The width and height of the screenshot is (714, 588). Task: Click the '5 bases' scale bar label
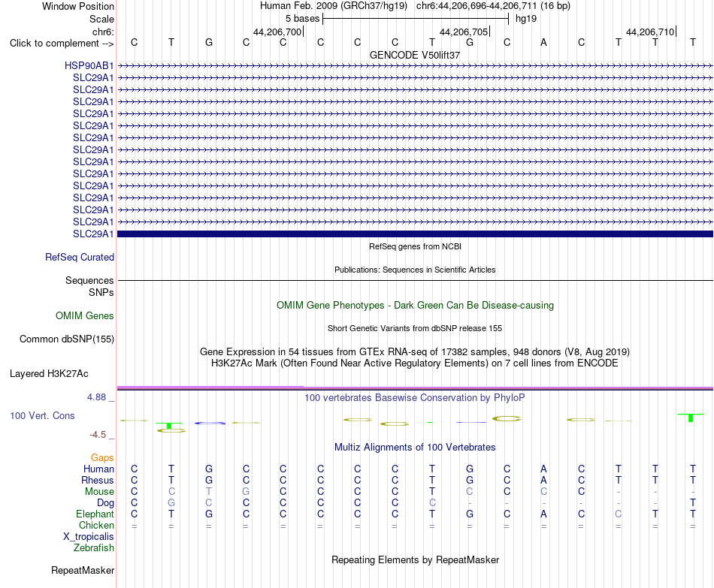(x=302, y=19)
